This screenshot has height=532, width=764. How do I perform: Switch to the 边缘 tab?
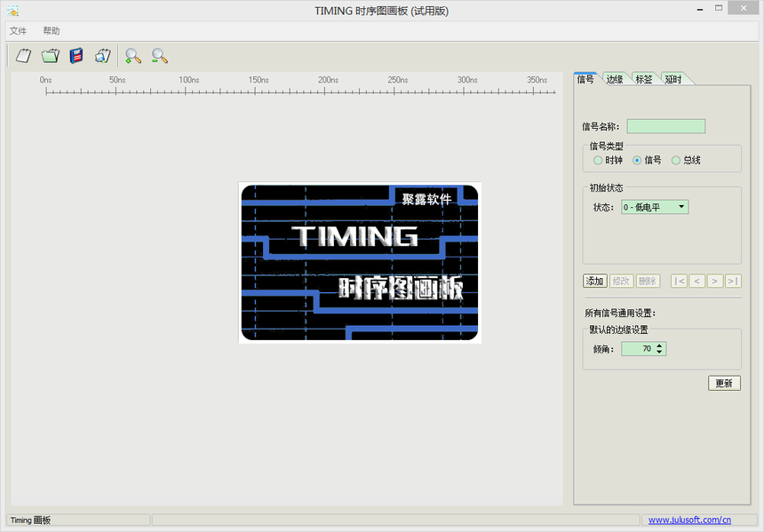[x=615, y=79]
